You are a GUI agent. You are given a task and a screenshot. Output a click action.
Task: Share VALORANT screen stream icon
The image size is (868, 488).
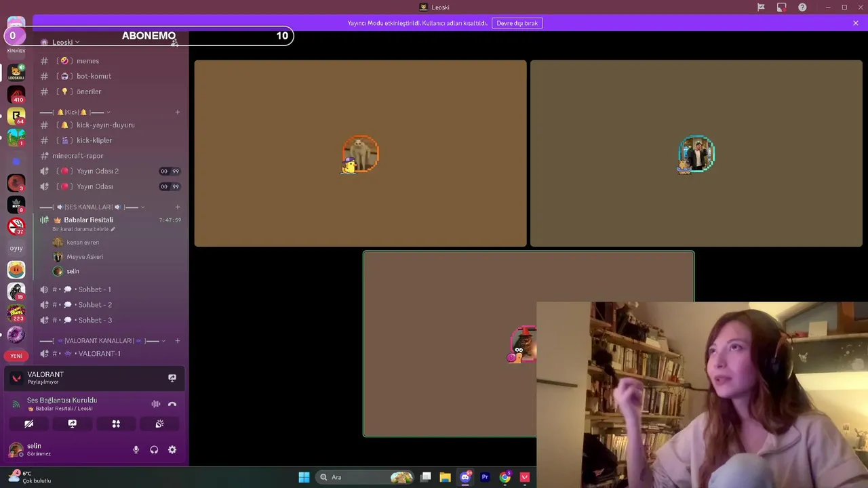(172, 378)
